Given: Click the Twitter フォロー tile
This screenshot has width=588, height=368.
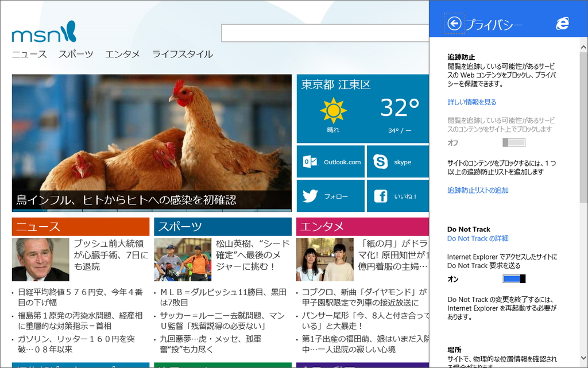Looking at the screenshot, I should (x=331, y=196).
